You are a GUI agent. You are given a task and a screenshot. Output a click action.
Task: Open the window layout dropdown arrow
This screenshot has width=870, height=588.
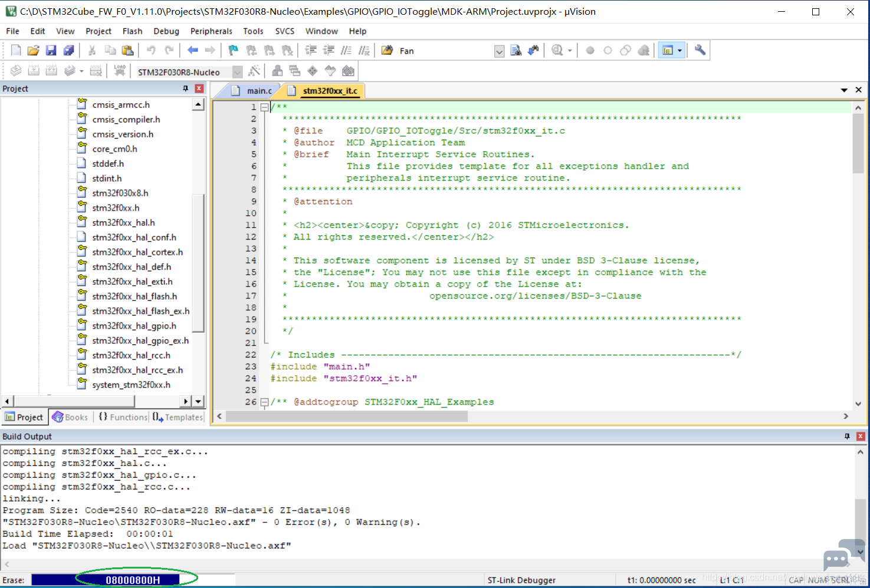click(x=679, y=51)
